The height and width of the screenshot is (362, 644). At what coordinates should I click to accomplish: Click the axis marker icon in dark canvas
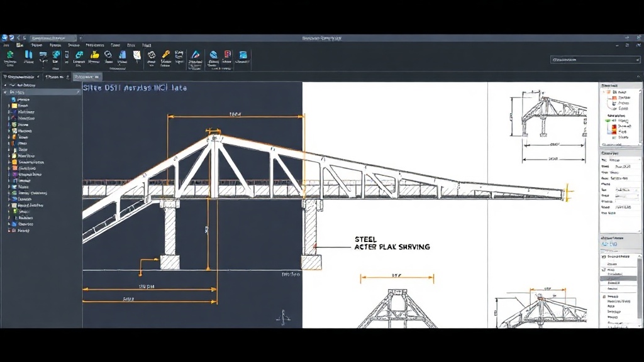point(283,317)
